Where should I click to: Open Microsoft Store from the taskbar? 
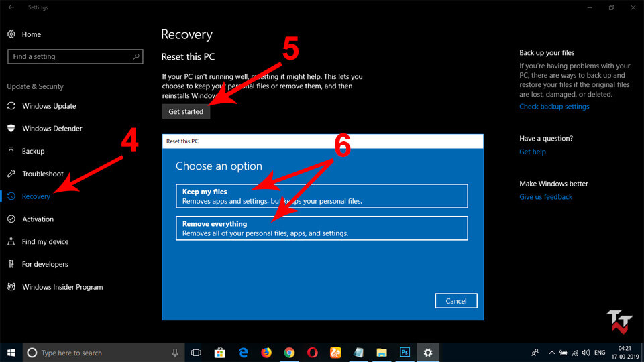tap(220, 353)
